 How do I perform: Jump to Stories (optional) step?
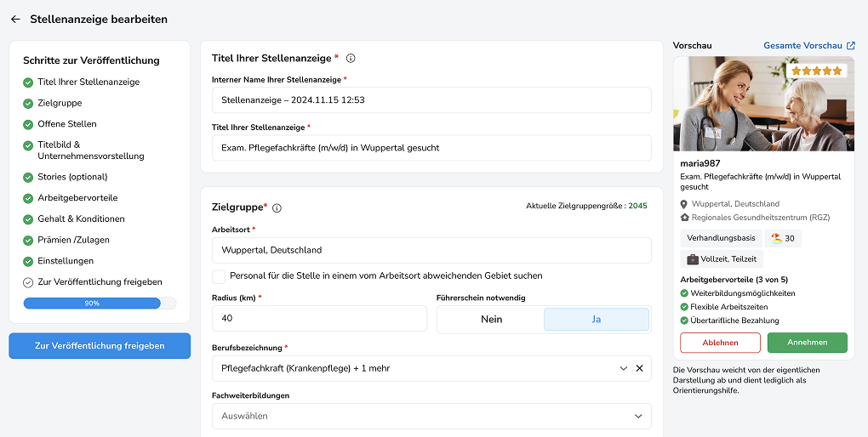[72, 177]
